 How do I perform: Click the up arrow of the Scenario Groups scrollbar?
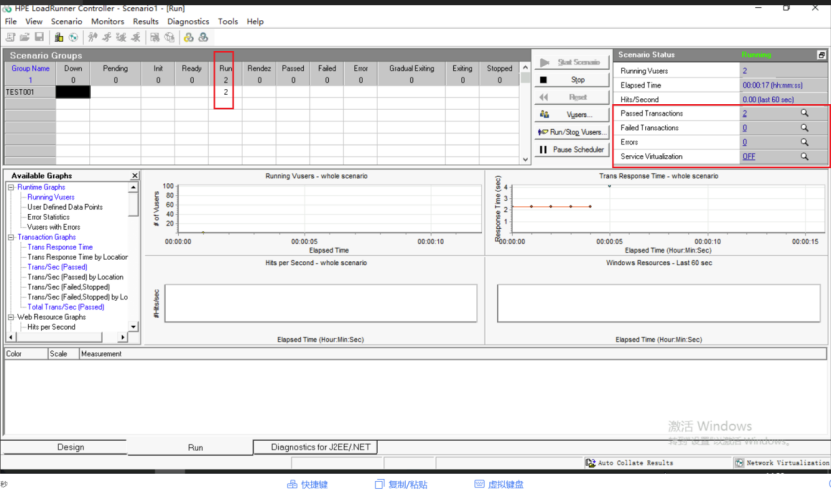click(x=525, y=67)
